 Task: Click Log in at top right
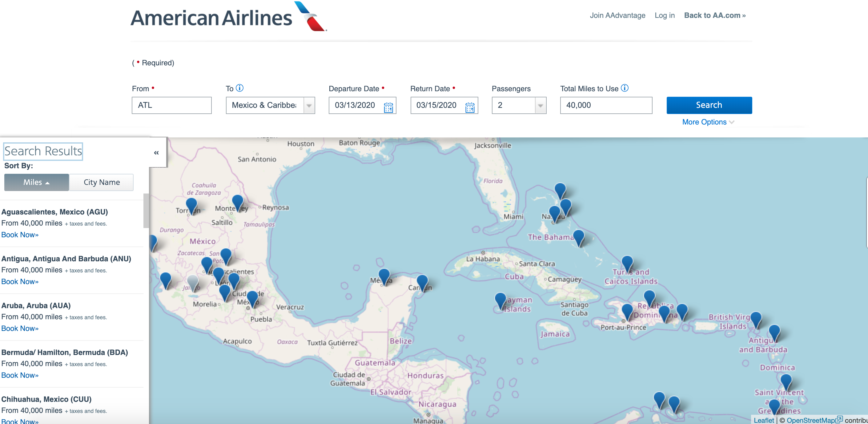coord(664,15)
